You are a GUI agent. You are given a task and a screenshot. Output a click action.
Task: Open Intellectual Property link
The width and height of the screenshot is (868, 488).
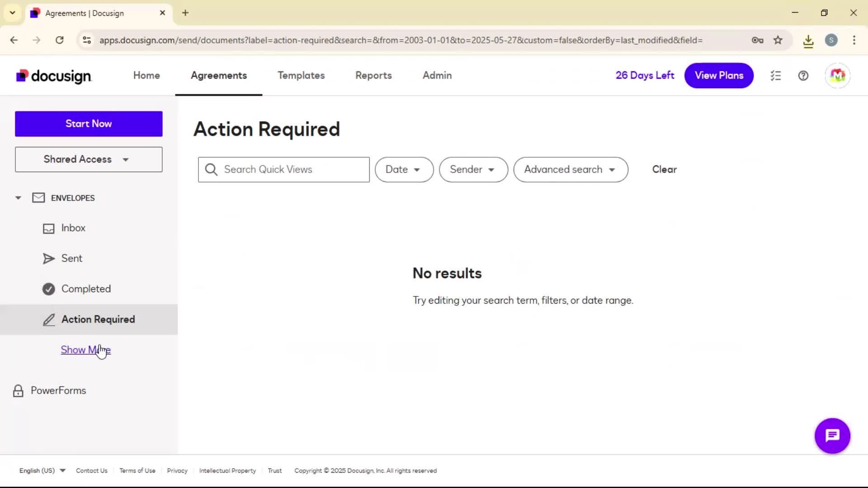[227, 470]
